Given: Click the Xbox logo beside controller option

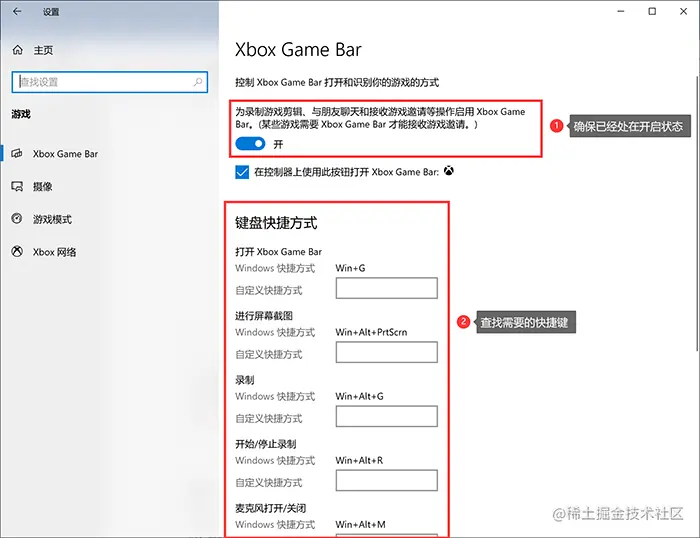Looking at the screenshot, I should coord(449,171).
